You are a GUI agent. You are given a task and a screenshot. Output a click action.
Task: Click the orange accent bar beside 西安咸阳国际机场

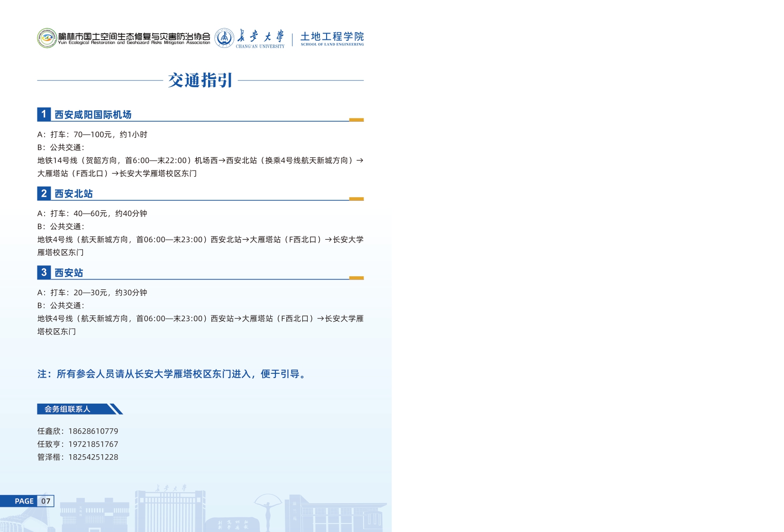pos(356,120)
